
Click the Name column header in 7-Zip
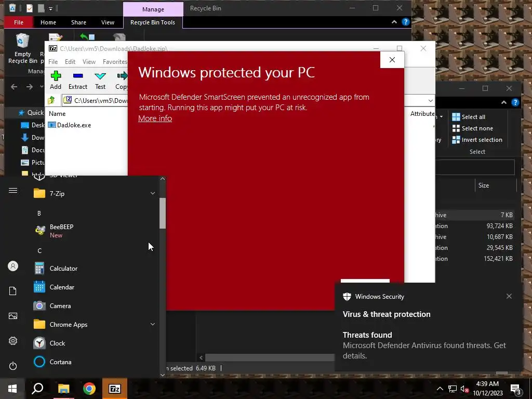(x=57, y=114)
